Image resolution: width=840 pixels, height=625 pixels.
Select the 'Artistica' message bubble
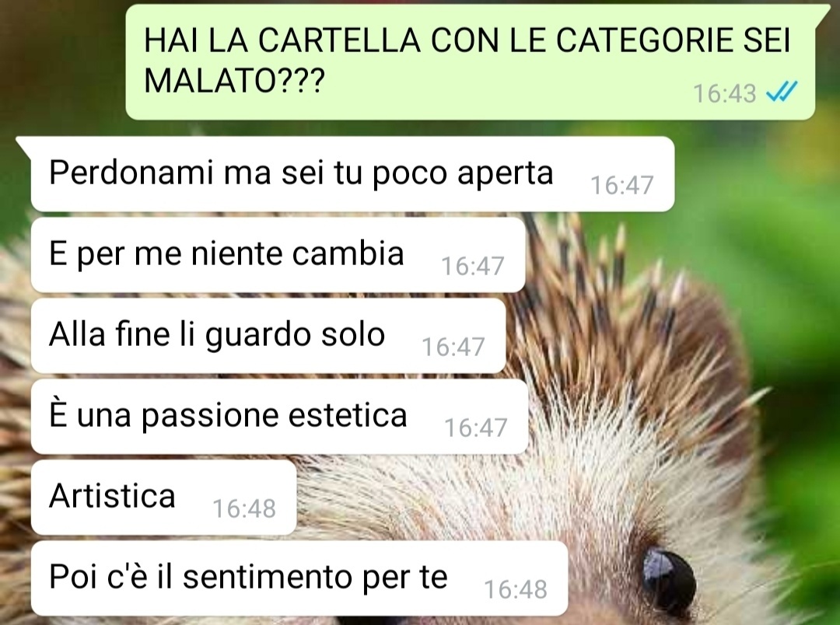coord(164,498)
